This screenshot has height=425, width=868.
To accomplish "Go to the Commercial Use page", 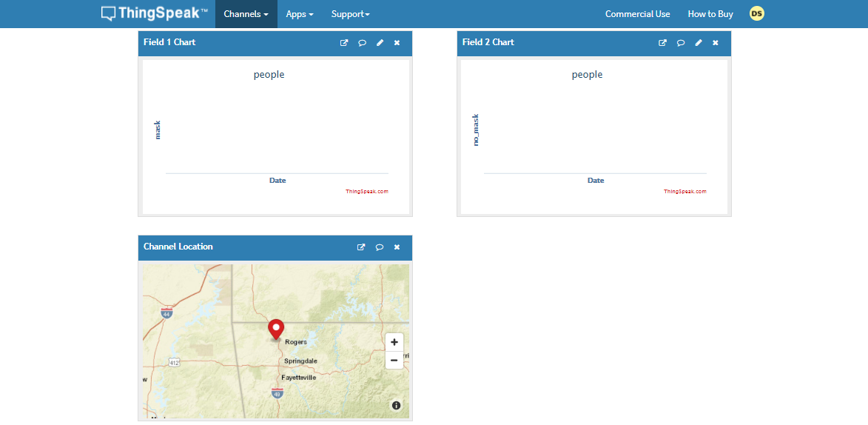I will pos(637,14).
